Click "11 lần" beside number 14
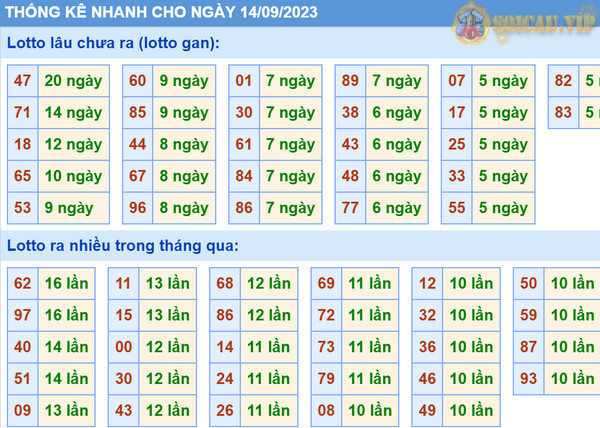The height and width of the screenshot is (428, 600). 269,347
